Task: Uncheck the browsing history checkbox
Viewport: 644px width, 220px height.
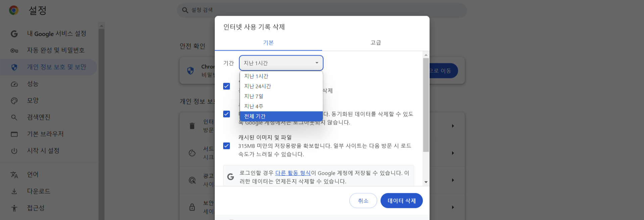Action: coord(227,86)
